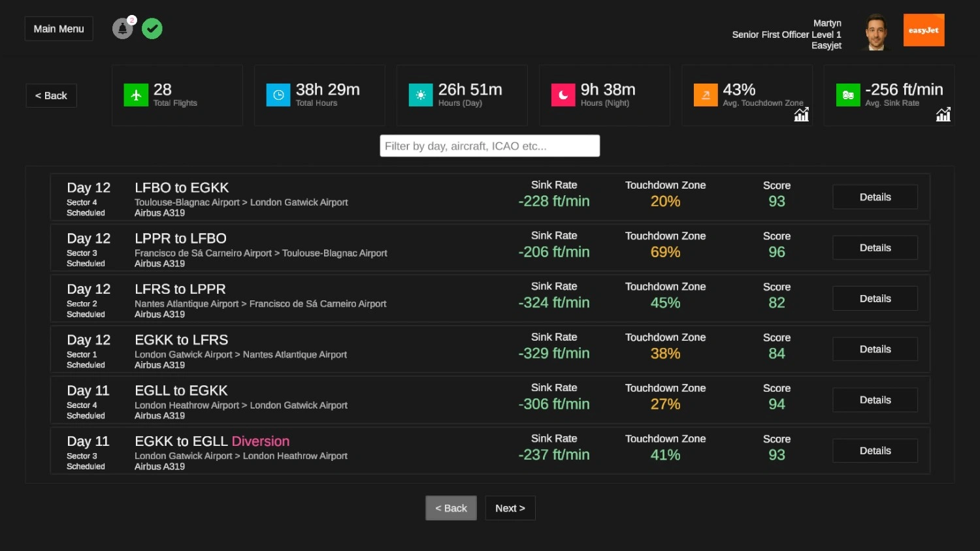
Task: Click the green checkmark status icon
Action: click(x=152, y=29)
